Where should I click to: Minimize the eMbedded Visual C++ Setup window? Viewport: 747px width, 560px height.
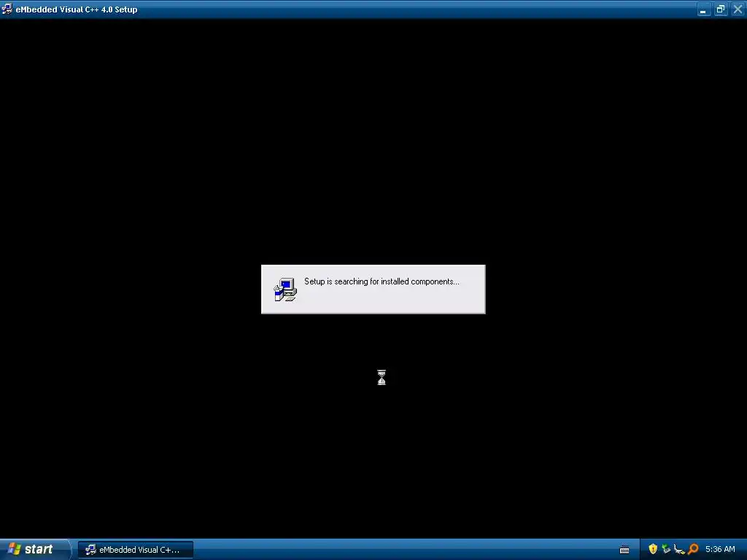click(704, 9)
